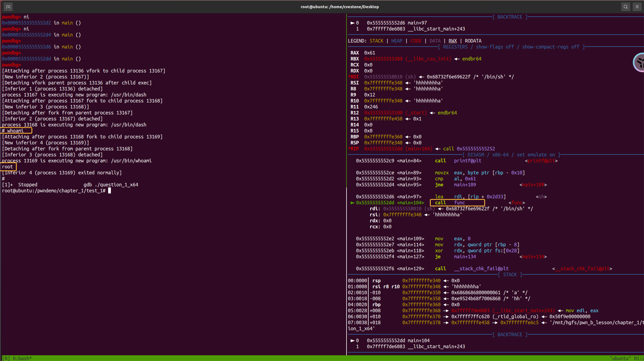Image resolution: width=644 pixels, height=361 pixels.
Task: Click 'lea rdi, [rip + 0x2d33]' line
Action: click(x=451, y=197)
